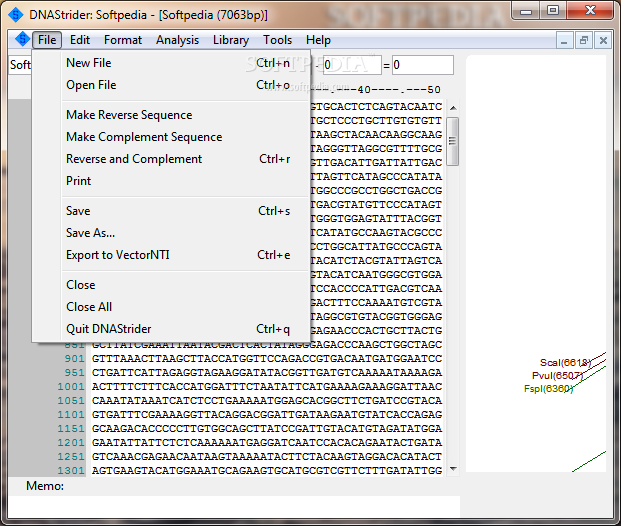The image size is (621, 526).
Task: Click line number 1001
Action: click(x=71, y=387)
